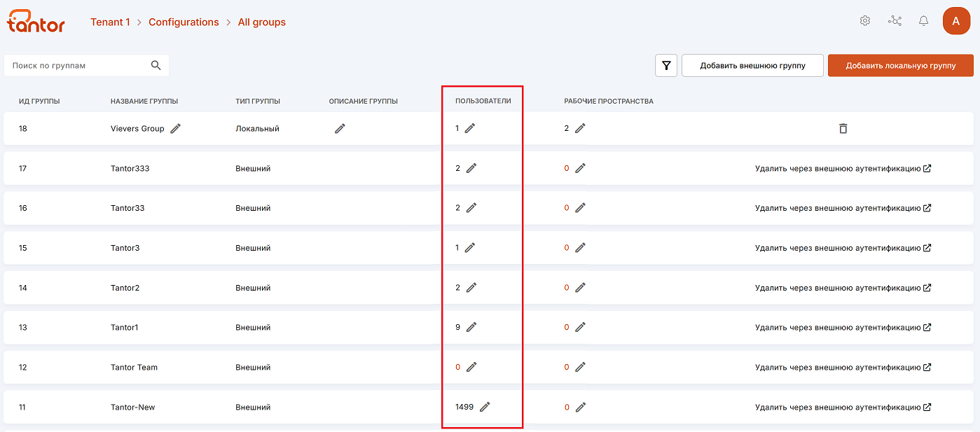Edit the Vievers Group name pencil

coord(176,129)
